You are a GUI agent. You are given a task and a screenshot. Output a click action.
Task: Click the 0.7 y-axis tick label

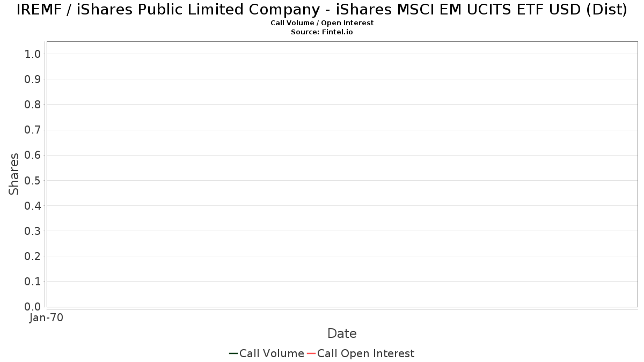click(33, 130)
